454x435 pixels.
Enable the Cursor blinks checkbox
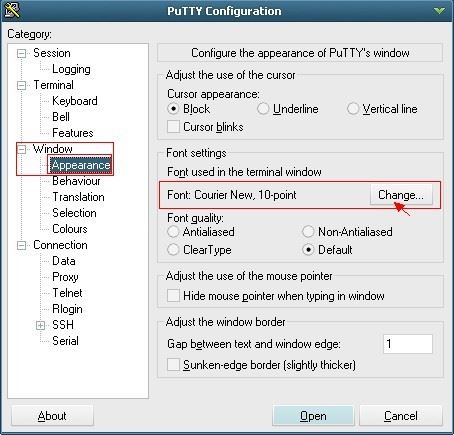point(173,127)
